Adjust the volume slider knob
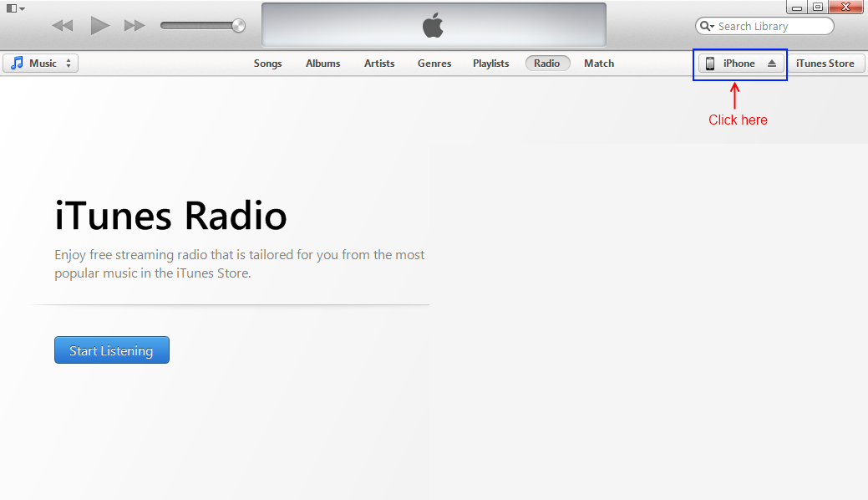Image resolution: width=868 pixels, height=500 pixels. coord(239,25)
